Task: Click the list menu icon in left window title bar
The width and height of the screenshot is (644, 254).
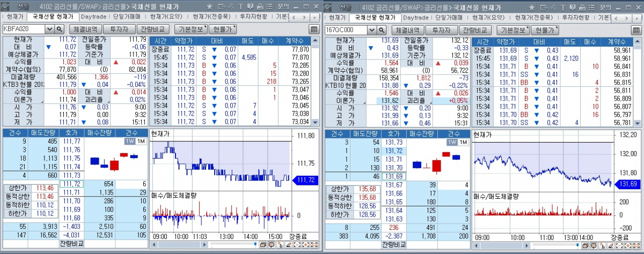Action: coord(269,6)
